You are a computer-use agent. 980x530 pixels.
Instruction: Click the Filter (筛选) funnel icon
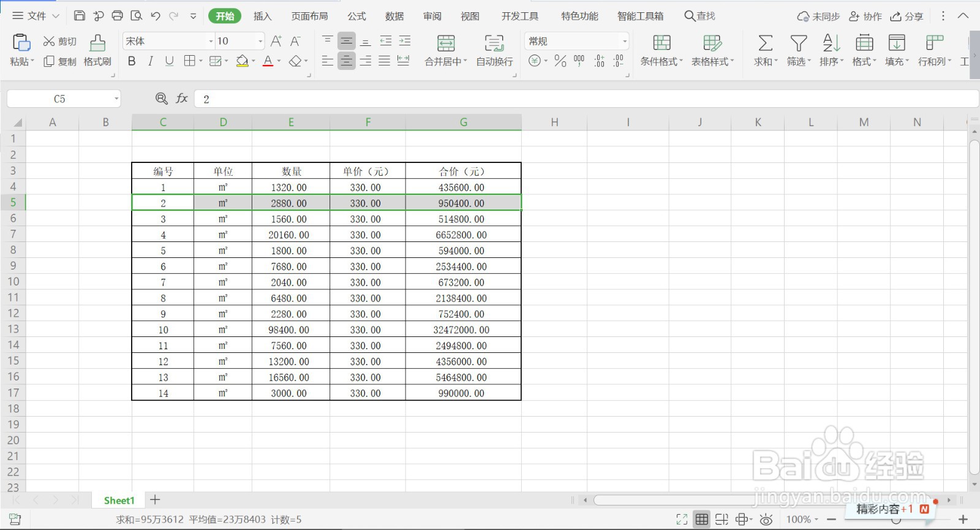(798, 43)
